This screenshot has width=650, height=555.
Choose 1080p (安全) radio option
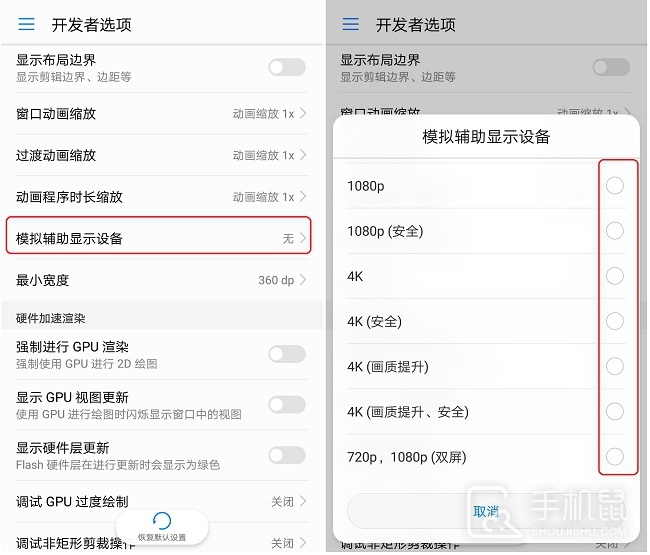pyautogui.click(x=615, y=231)
